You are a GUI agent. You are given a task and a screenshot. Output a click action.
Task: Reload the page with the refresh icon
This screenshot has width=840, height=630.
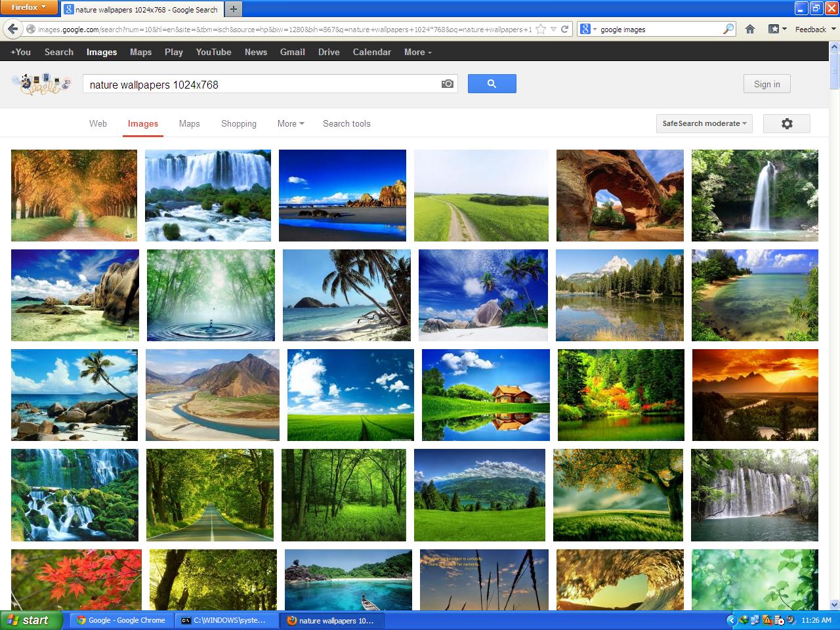(564, 29)
